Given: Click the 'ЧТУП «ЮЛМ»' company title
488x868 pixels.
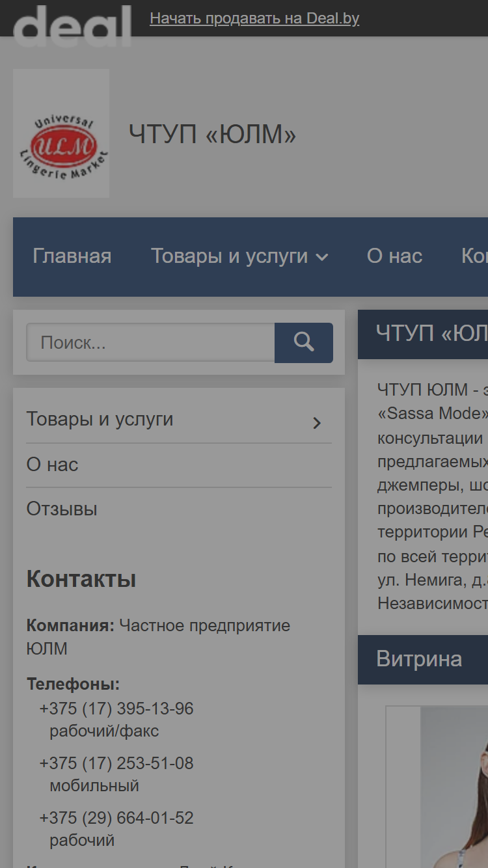Looking at the screenshot, I should pos(212,135).
